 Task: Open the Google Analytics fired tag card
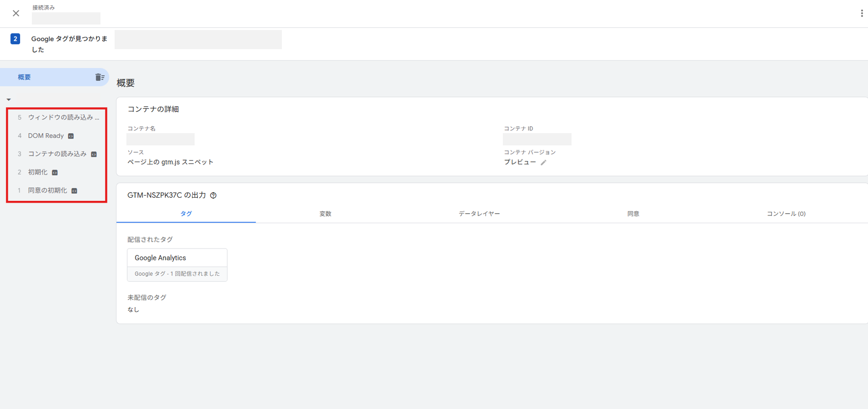click(177, 264)
